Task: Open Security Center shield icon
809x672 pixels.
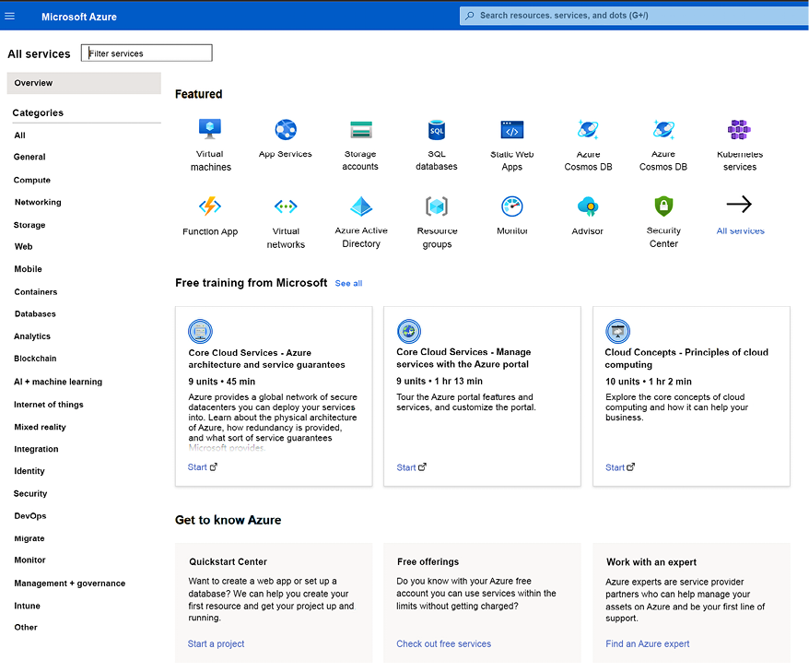Action: [664, 206]
